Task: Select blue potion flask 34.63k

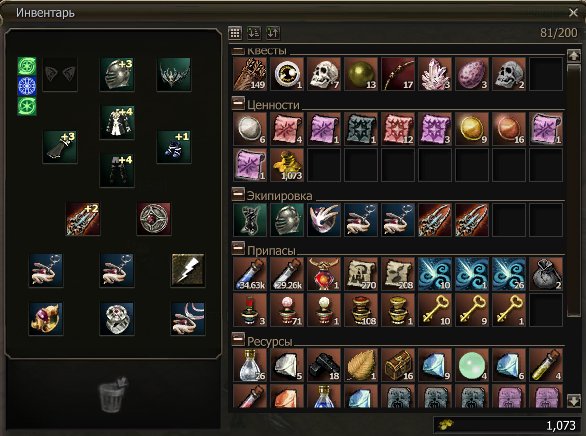Action: point(250,274)
